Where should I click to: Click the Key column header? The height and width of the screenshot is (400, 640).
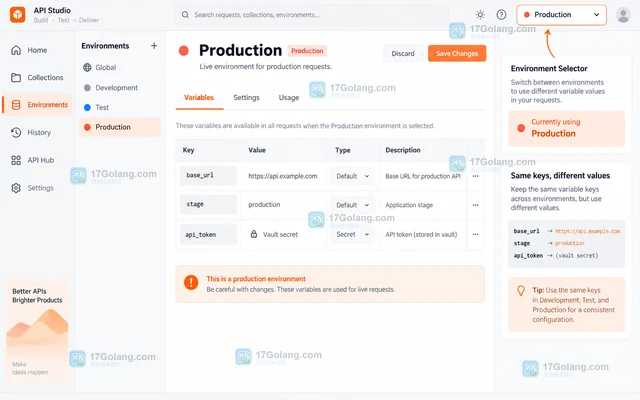tap(189, 150)
